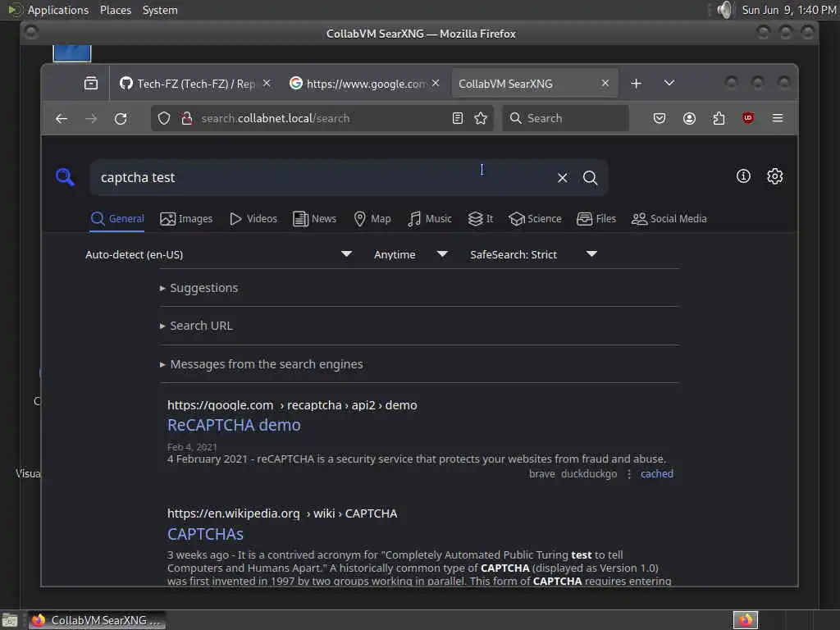840x630 pixels.
Task: Click the show desktop icon in bottom panel
Action: coord(10,621)
